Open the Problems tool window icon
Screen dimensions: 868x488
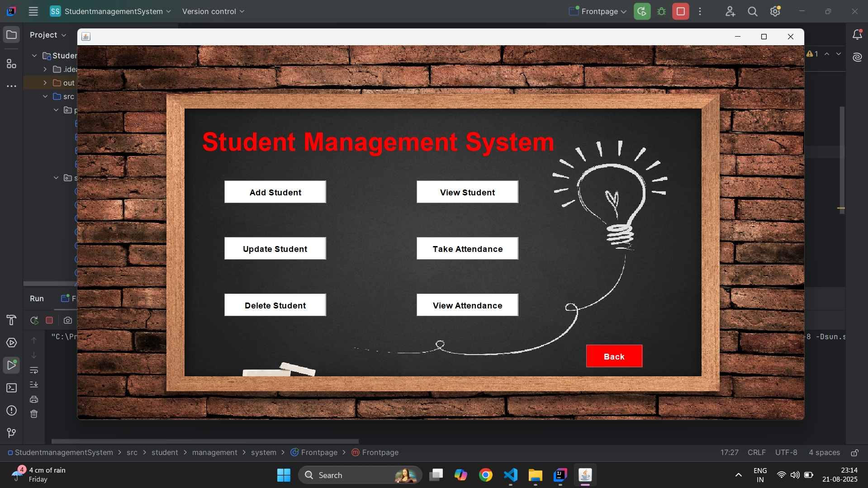(11, 411)
